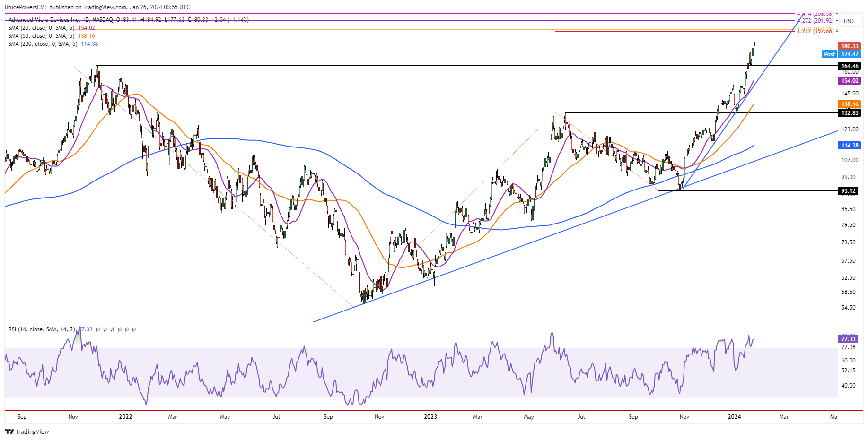Screen dimensions: 868x440
Task: Click the TradingView logo in the footer
Action: [27, 431]
